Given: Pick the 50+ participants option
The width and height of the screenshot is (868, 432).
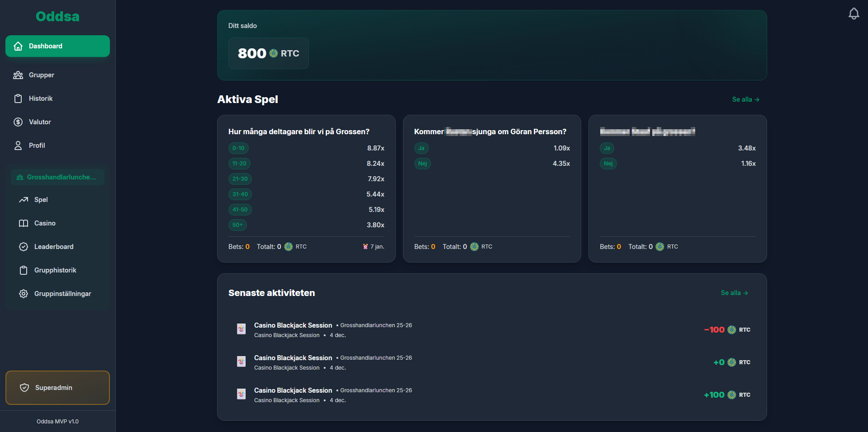Looking at the screenshot, I should point(237,225).
